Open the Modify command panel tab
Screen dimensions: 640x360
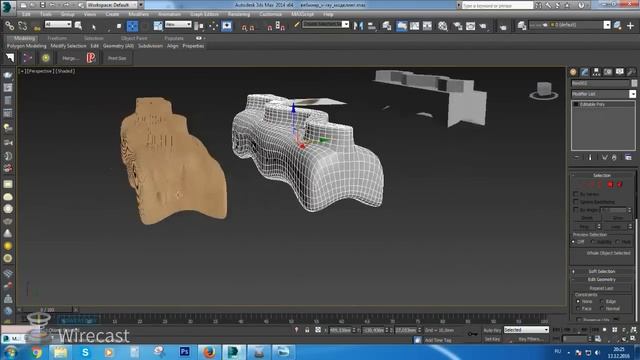(x=585, y=72)
